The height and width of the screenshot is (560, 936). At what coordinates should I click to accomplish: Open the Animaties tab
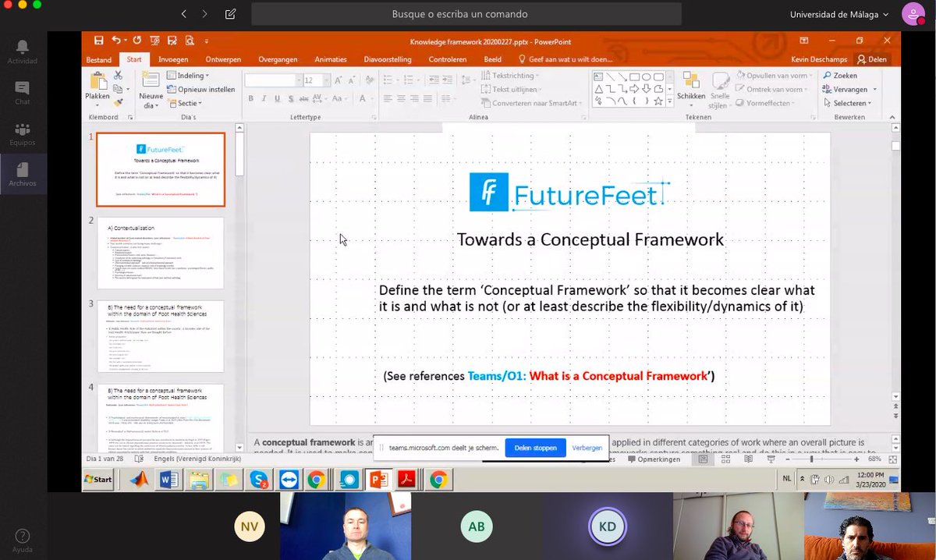click(x=331, y=59)
